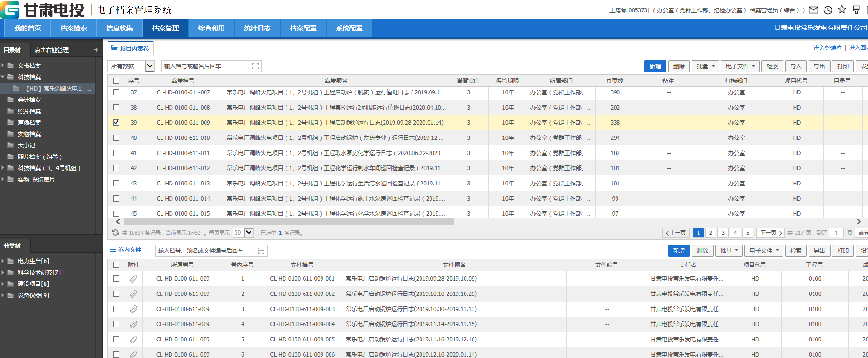Screen dimensions: 868x358
Task: Go to page 2 in pagination
Action: (711, 233)
